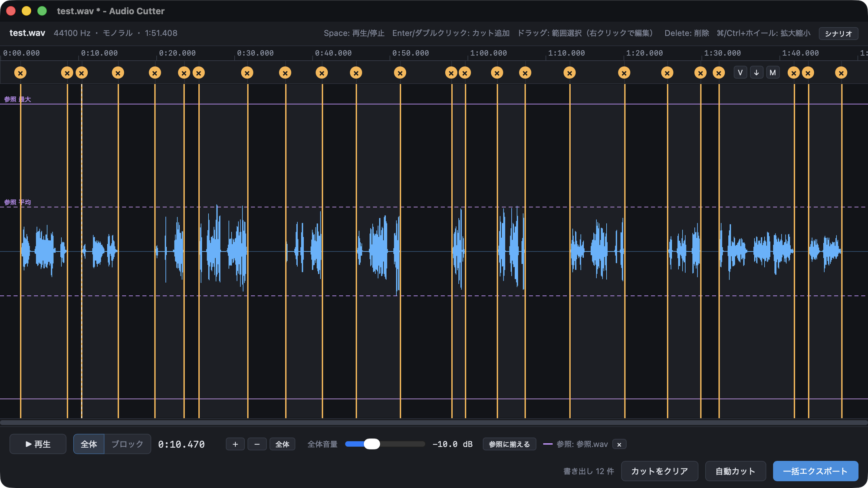868x488 pixels.
Task: Fit the whole waveform with 全体 zoom button
Action: tap(283, 444)
